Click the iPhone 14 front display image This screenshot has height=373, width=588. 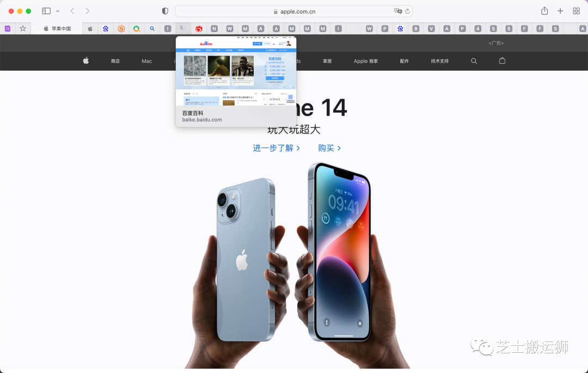click(340, 251)
